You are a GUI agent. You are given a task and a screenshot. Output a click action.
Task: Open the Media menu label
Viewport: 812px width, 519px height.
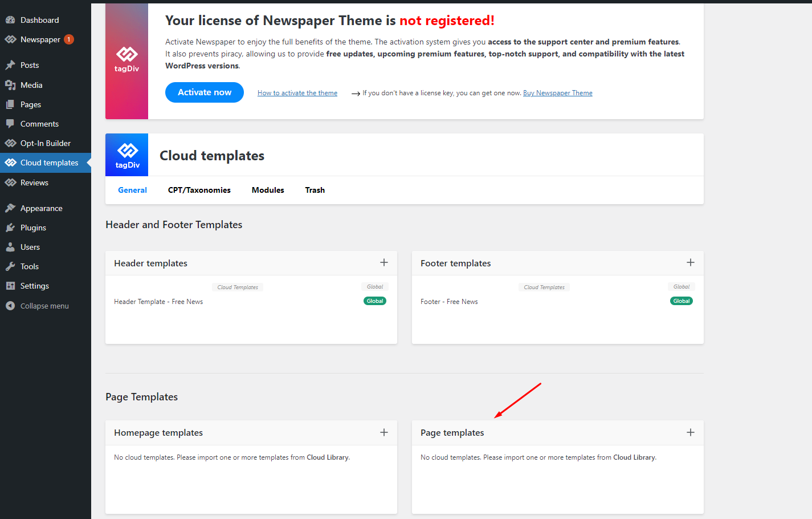click(31, 85)
